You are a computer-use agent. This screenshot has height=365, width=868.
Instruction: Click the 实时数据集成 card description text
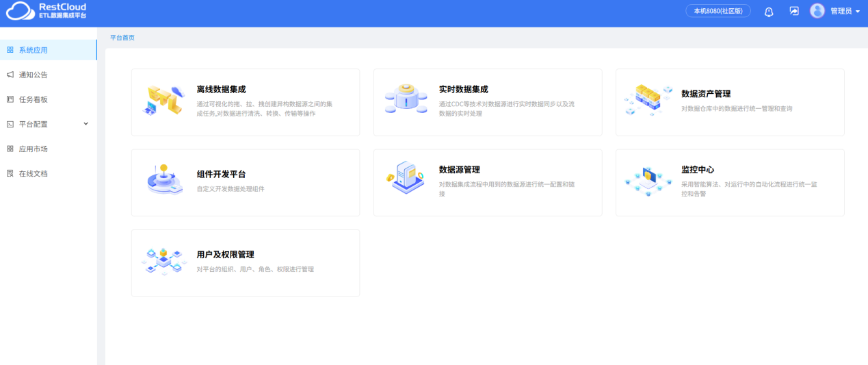506,109
